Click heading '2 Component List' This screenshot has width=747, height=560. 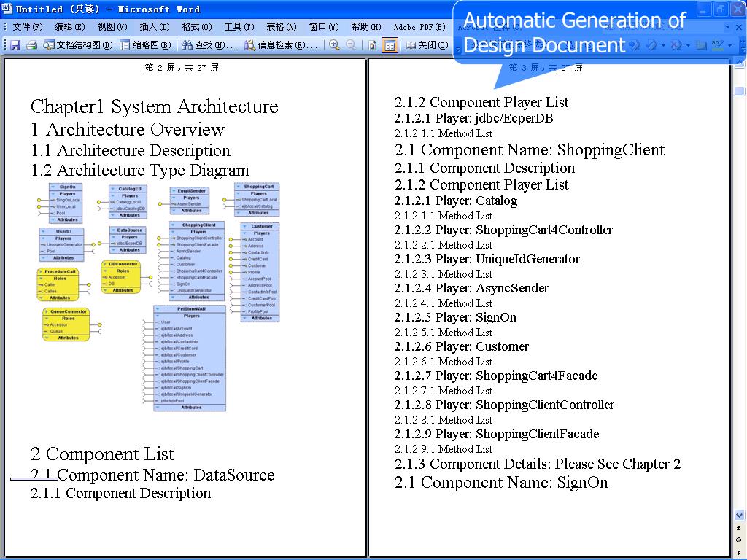click(x=102, y=454)
